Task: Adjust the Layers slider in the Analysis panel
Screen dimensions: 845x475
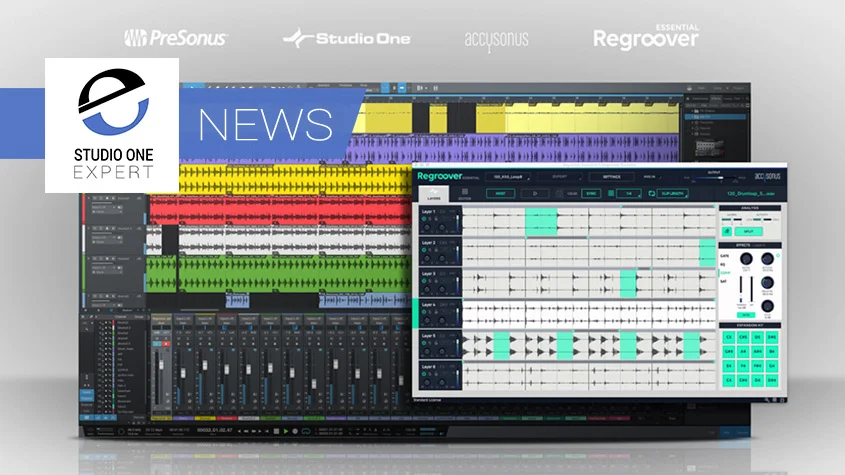Action: coord(732,219)
